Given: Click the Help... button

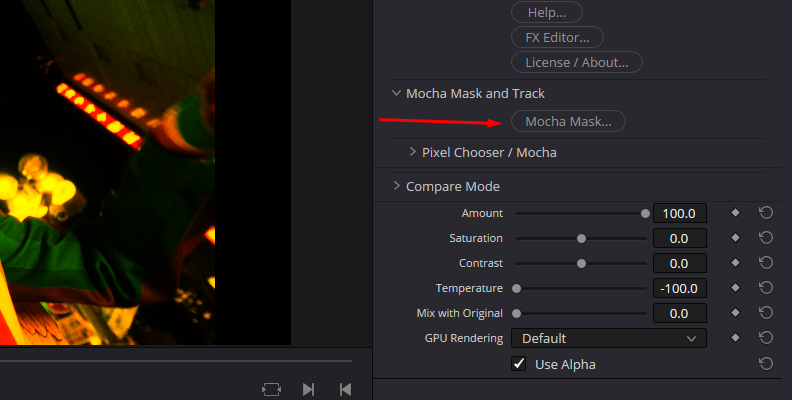Looking at the screenshot, I should pyautogui.click(x=547, y=13).
